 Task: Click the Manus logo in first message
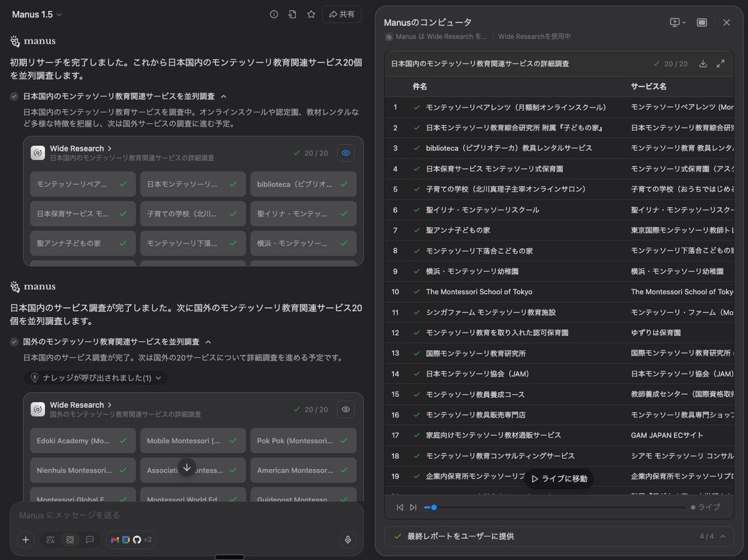click(x=33, y=41)
